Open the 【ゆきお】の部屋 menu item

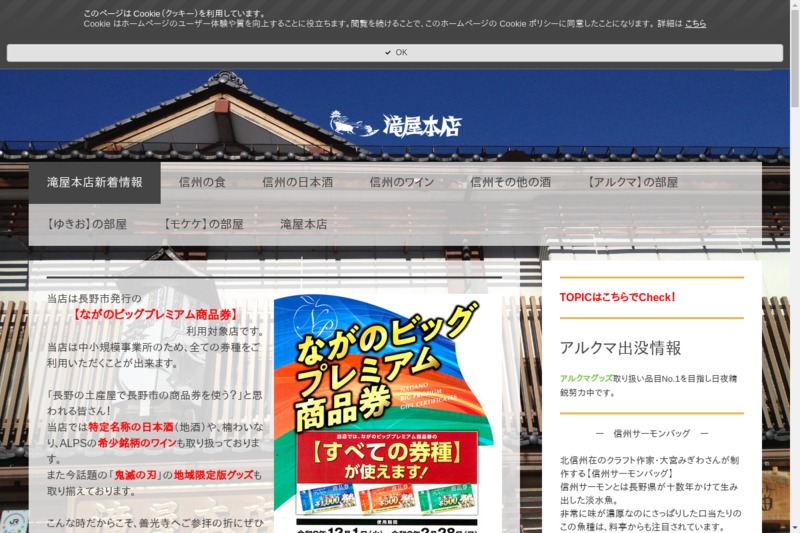coord(87,224)
